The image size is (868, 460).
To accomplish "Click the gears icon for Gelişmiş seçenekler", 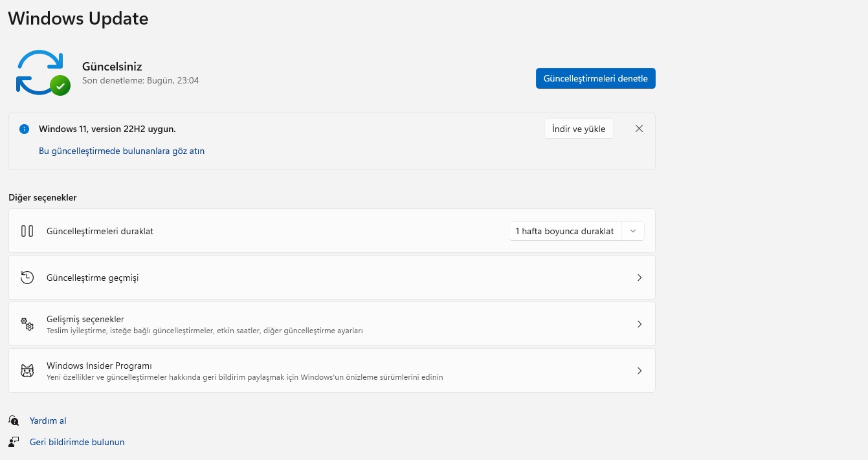I will (x=27, y=324).
